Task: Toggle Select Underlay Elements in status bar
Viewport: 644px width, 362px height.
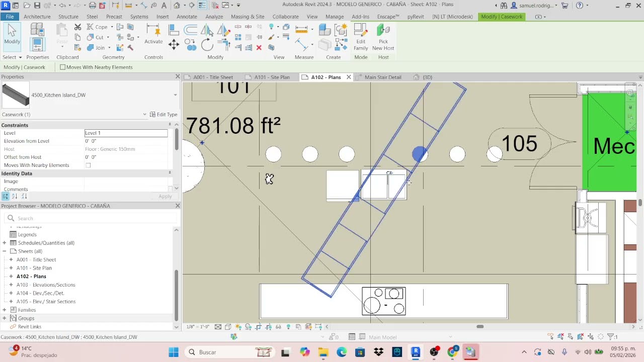Action: (561, 337)
